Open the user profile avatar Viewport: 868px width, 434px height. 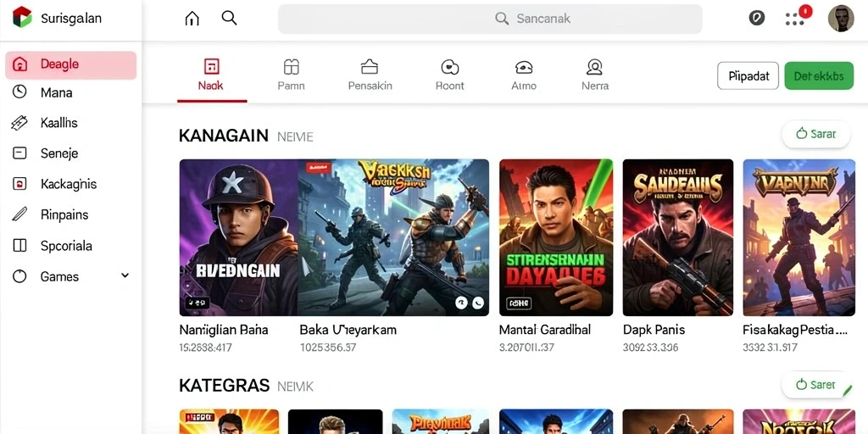coord(840,19)
